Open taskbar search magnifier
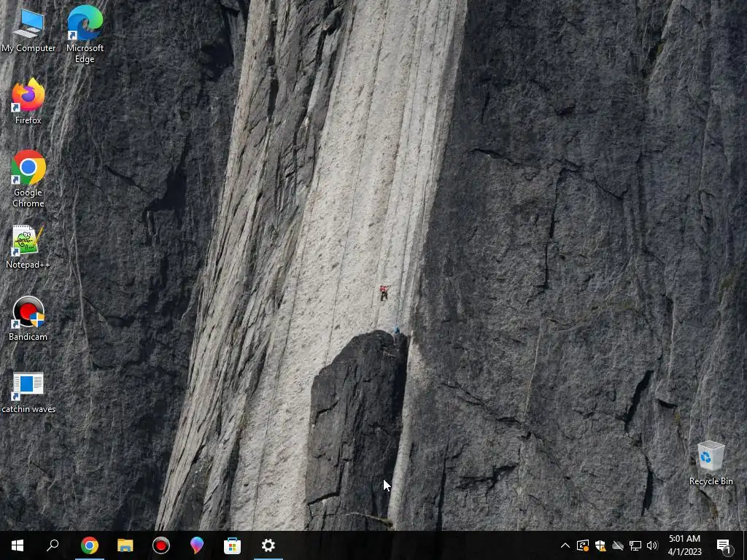 coord(53,545)
